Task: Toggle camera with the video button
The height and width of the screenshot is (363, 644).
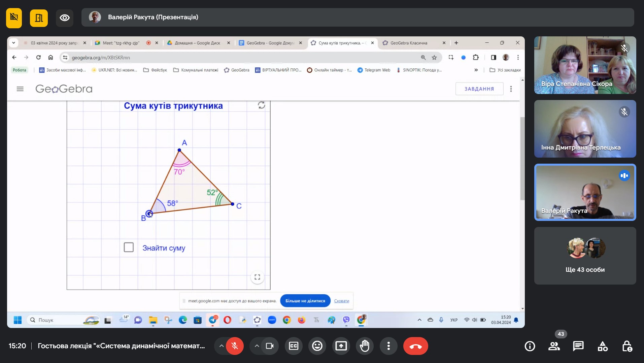Action: point(270,346)
